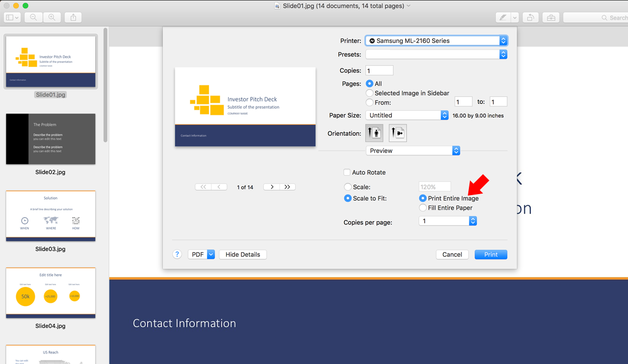
Task: Click the "to" page number field
Action: tap(498, 102)
